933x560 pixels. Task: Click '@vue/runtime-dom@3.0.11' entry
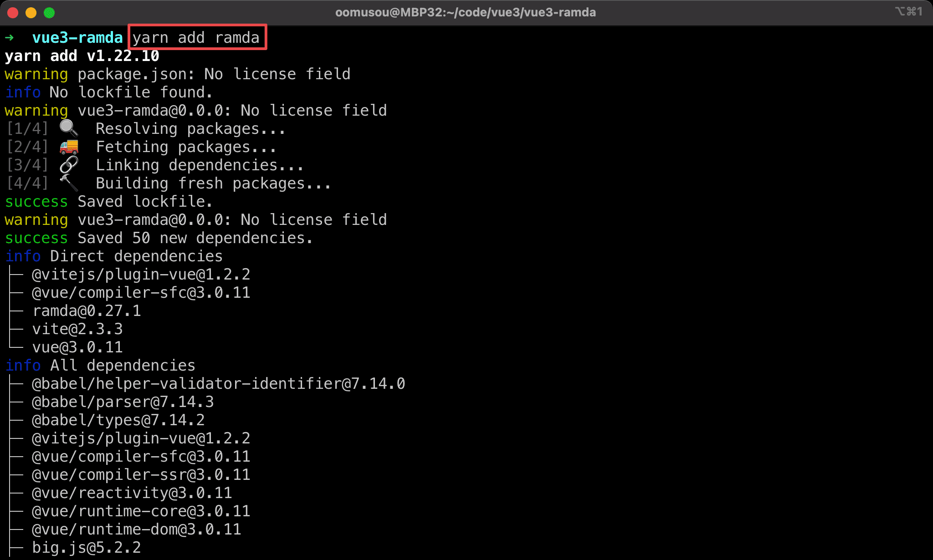pos(137,529)
